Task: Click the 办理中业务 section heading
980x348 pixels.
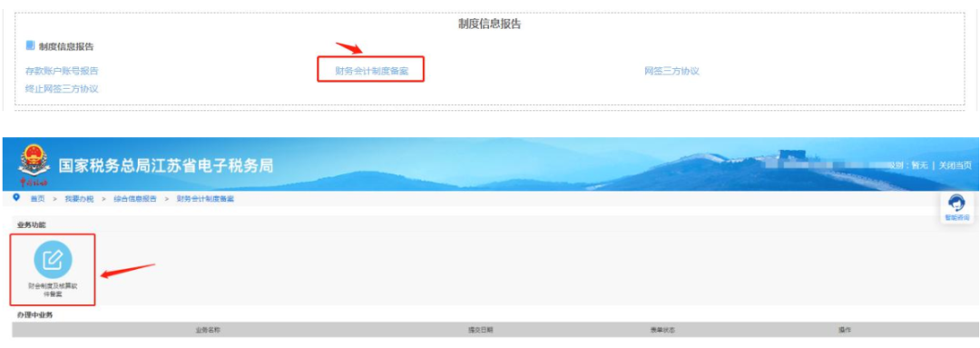Action: [x=35, y=314]
